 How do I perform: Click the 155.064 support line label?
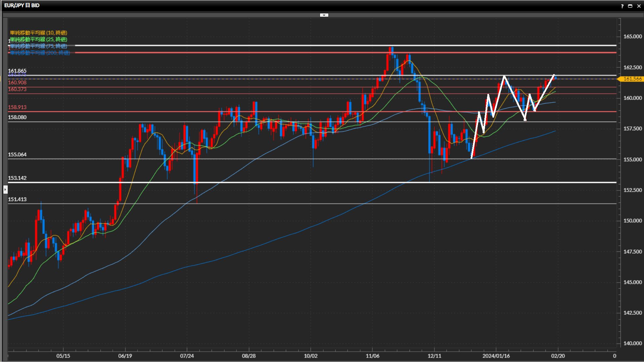pos(17,155)
